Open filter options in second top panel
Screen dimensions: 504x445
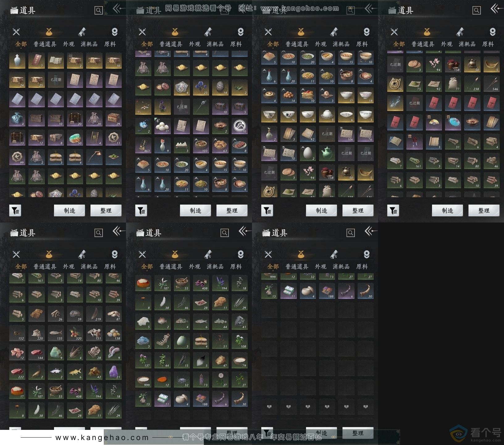[141, 210]
